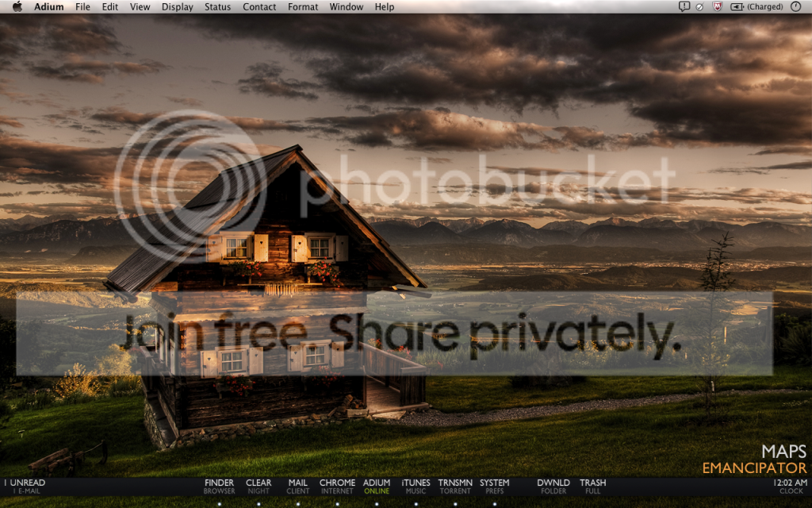Click the 1 Unread e-mail indicator
This screenshot has height=508, width=812.
coord(25,487)
